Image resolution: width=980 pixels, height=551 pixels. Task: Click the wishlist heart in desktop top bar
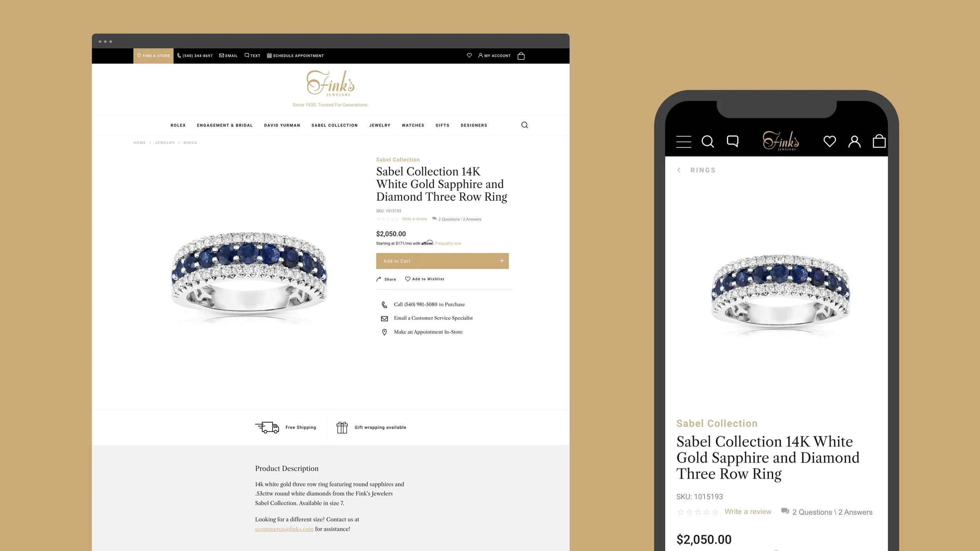click(x=469, y=56)
